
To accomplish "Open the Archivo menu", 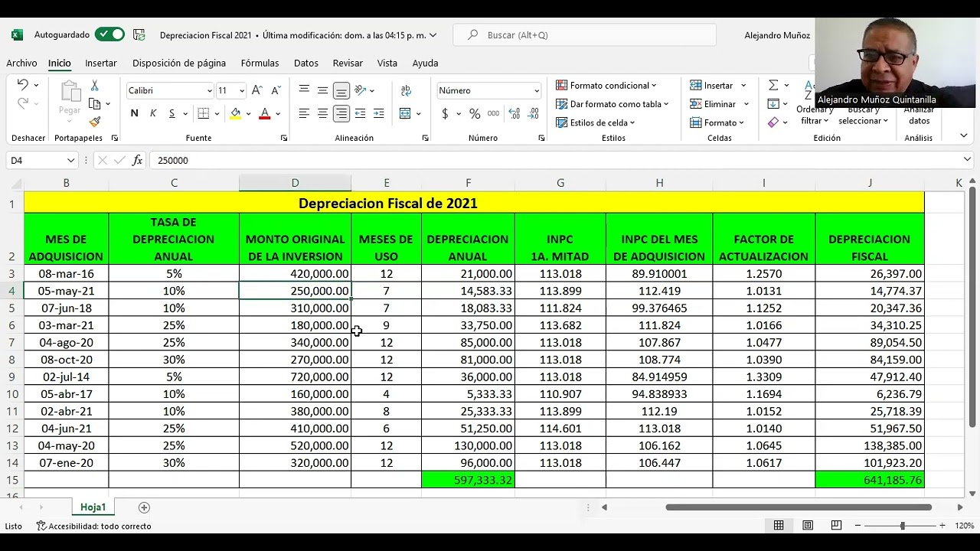I will [21, 63].
